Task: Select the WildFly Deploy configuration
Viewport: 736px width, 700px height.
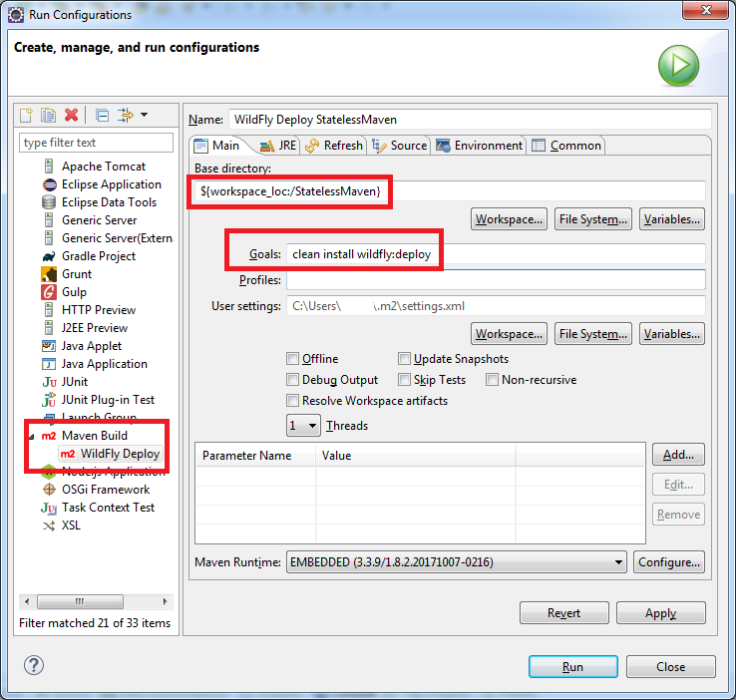Action: coord(111,454)
